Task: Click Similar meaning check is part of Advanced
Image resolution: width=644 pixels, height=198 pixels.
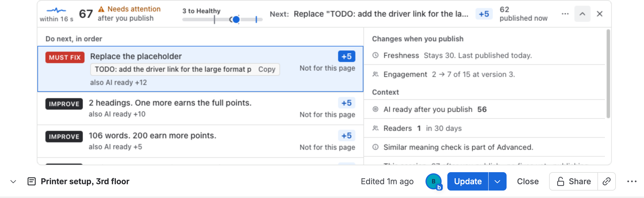Action: [458, 147]
